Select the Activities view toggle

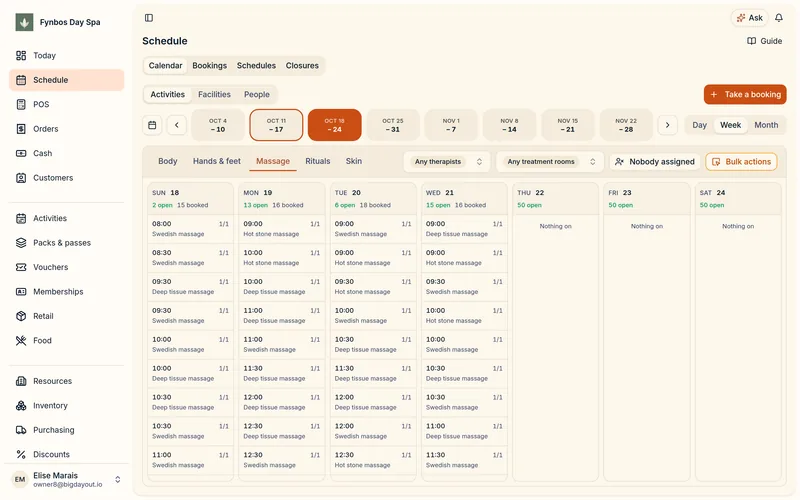point(167,94)
